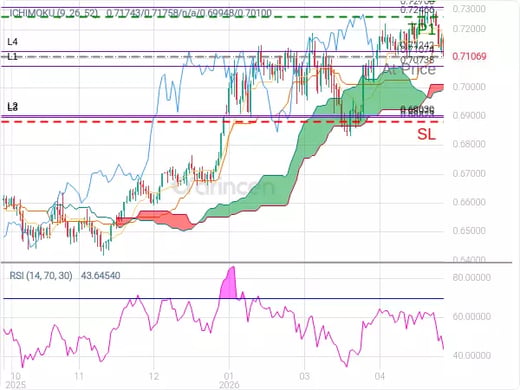
Task: Select the RSI (14, 70, 30) indicator label
Action: coord(41,276)
